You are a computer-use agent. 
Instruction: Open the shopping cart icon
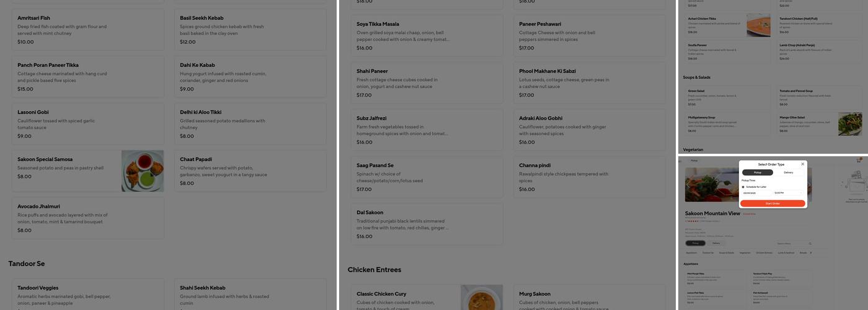[x=859, y=161]
